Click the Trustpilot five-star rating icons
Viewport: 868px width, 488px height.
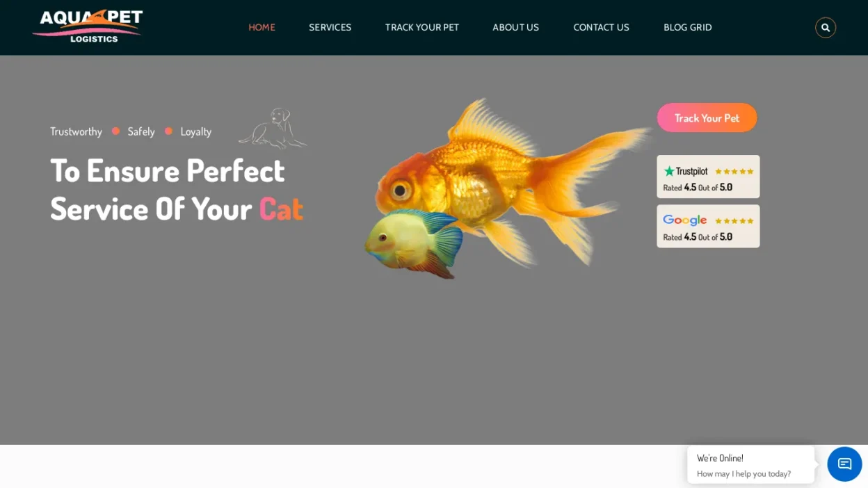pos(734,172)
